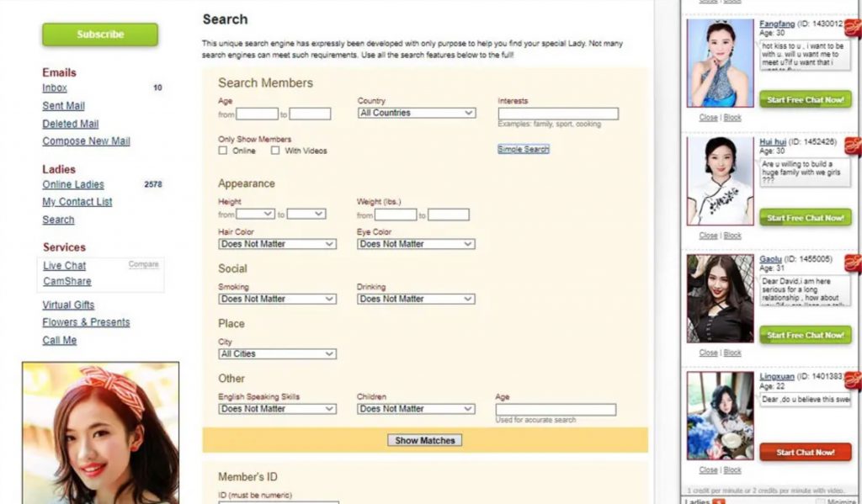Click the Interests text field
The width and height of the screenshot is (862, 504).
point(558,114)
